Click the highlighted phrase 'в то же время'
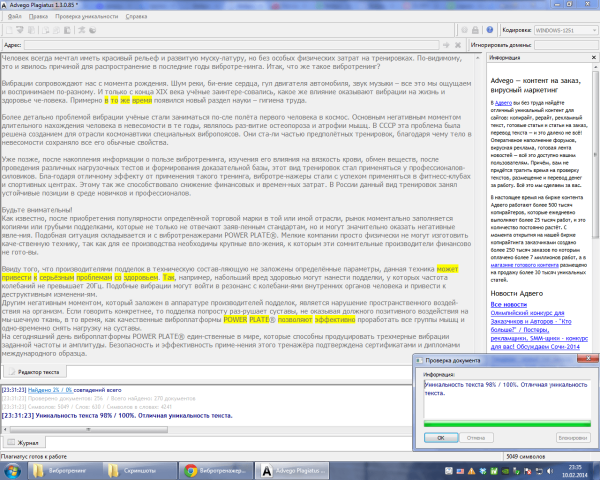The height and width of the screenshot is (480, 600). click(x=128, y=100)
